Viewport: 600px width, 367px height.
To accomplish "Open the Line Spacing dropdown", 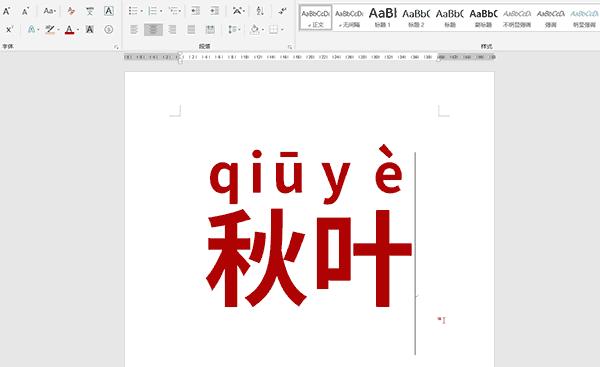I will click(x=234, y=29).
